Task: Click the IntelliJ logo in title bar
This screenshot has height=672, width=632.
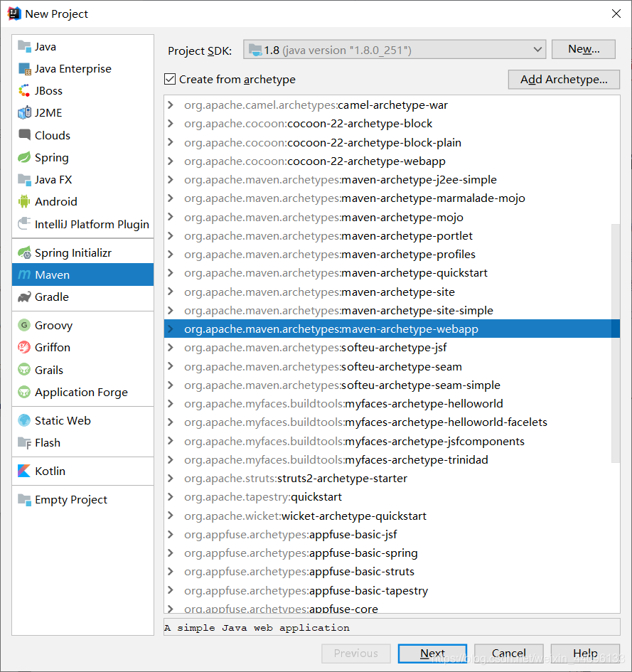Action: (x=14, y=14)
